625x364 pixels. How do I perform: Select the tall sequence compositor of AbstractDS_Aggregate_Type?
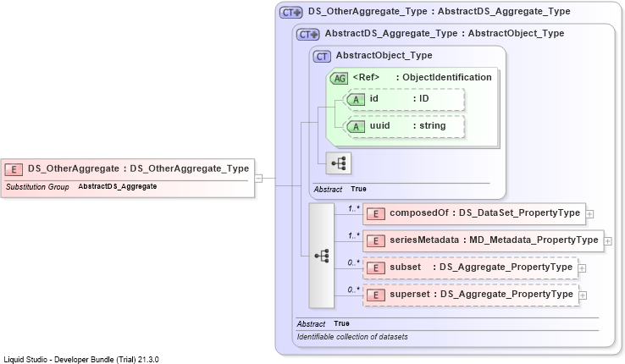click(322, 256)
